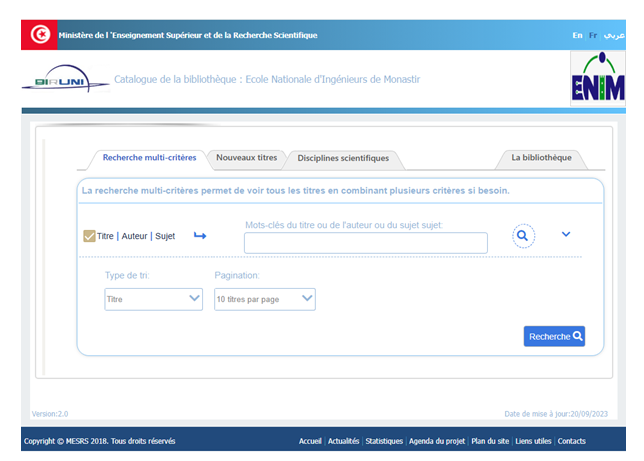Switch to the Nouveaux titres tab
Screen dimensions: 644x461
[246, 158]
